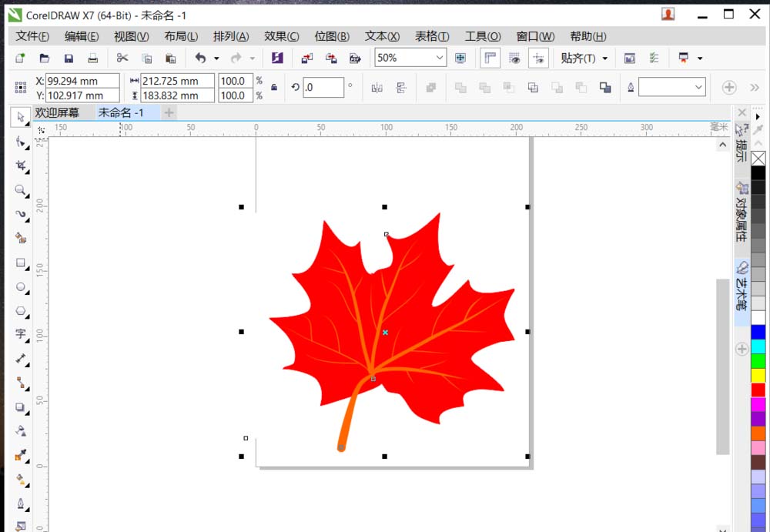Switch to the 欢迎屏幕 tab
Image resolution: width=770 pixels, height=532 pixels.
tap(57, 112)
